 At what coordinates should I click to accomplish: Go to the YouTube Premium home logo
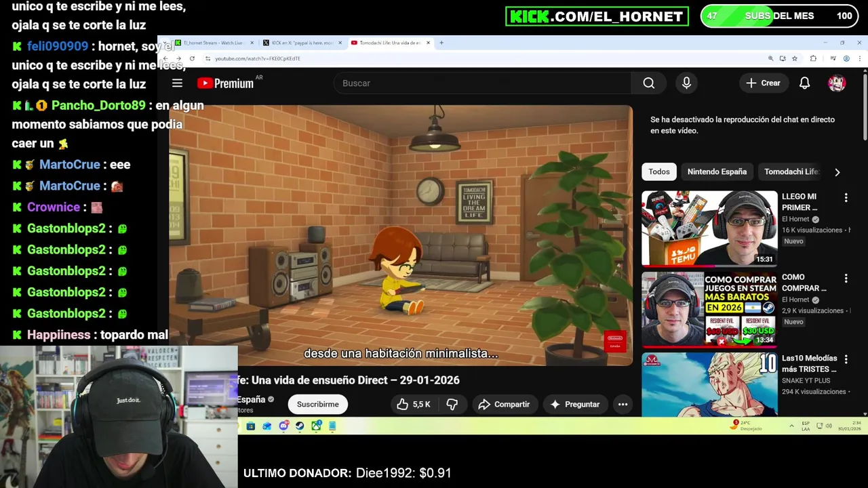[225, 83]
